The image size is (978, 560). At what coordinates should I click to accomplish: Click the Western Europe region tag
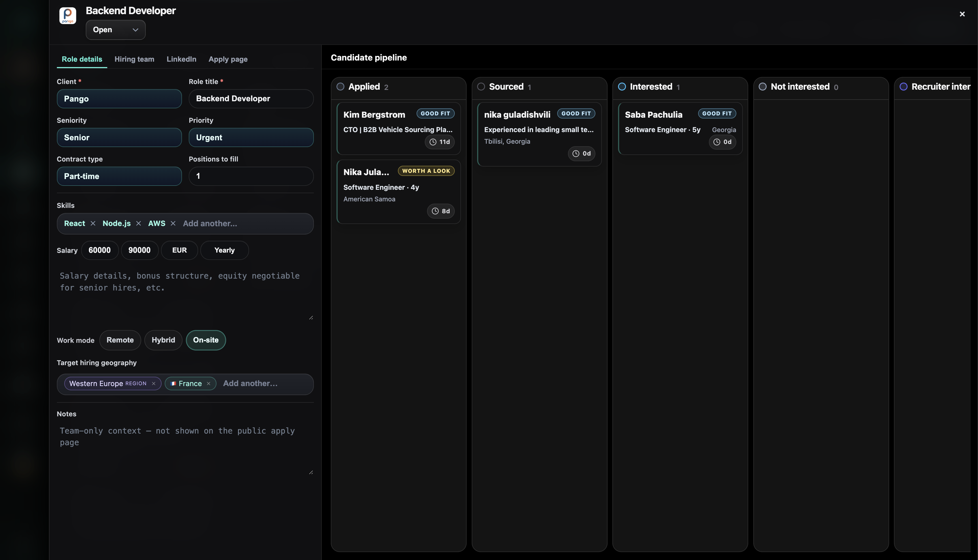[113, 384]
